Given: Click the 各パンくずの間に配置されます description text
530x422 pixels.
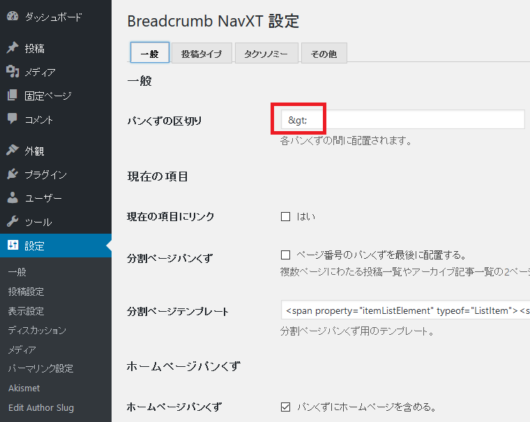Looking at the screenshot, I should click(346, 141).
